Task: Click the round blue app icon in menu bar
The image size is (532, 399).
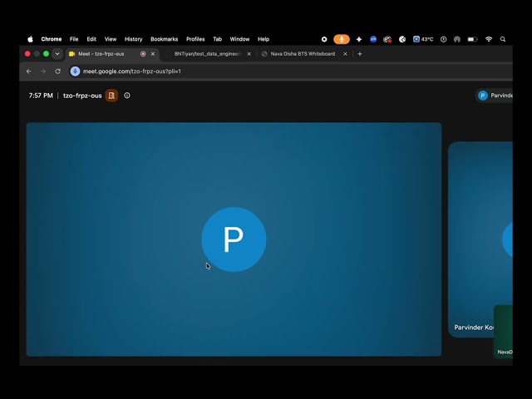Action: 373,39
